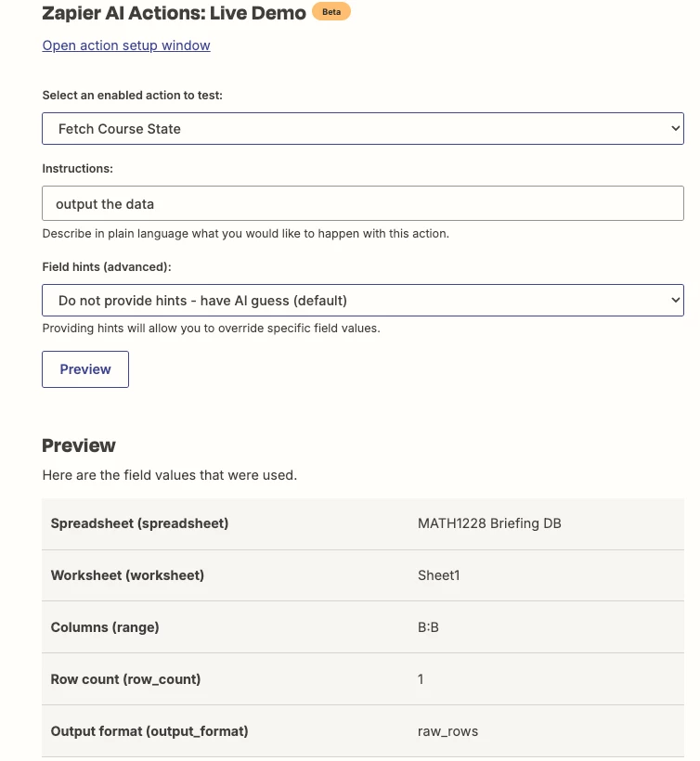
Task: Open the Field hints dropdown
Action: click(x=362, y=301)
